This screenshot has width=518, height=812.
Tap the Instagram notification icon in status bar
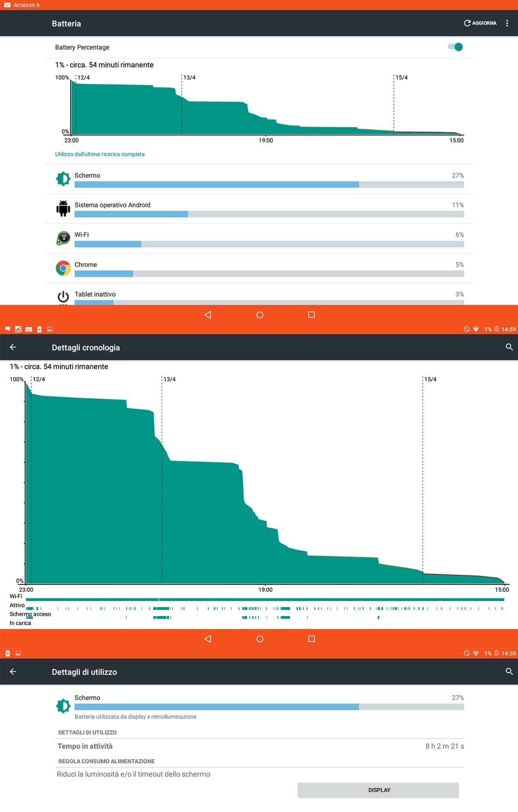18,329
